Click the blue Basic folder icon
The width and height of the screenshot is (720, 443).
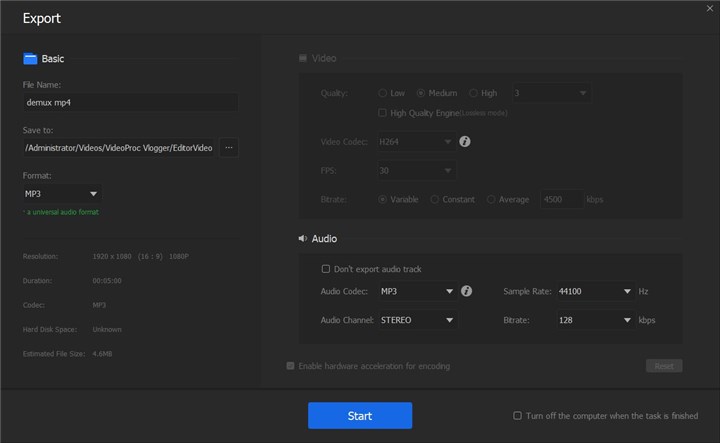pos(30,59)
